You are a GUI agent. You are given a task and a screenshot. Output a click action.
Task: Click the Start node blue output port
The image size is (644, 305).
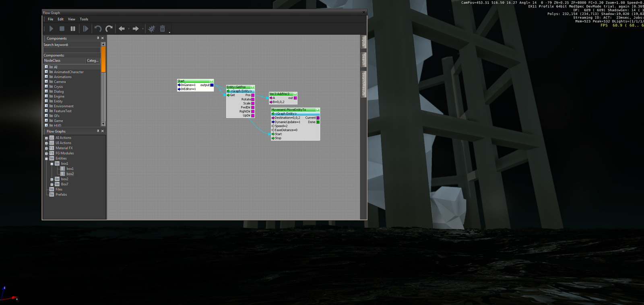pyautogui.click(x=212, y=85)
